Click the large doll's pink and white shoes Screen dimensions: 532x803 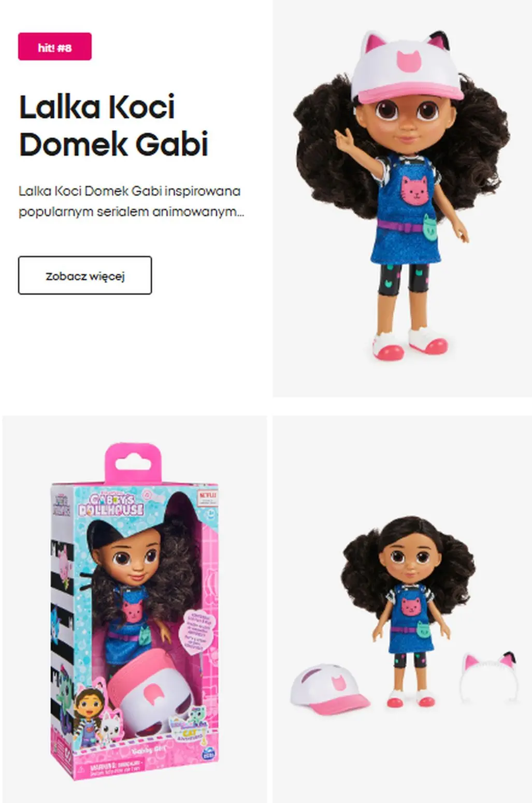410,342
